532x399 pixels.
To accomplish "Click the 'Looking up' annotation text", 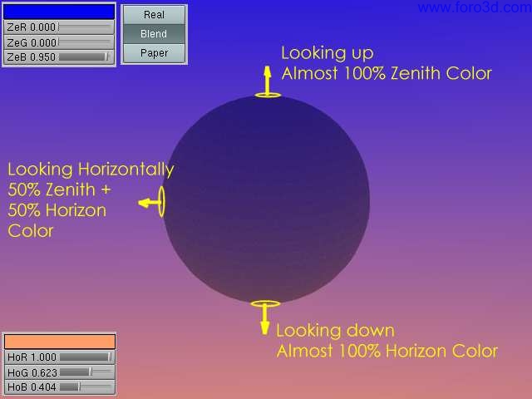I will 328,53.
